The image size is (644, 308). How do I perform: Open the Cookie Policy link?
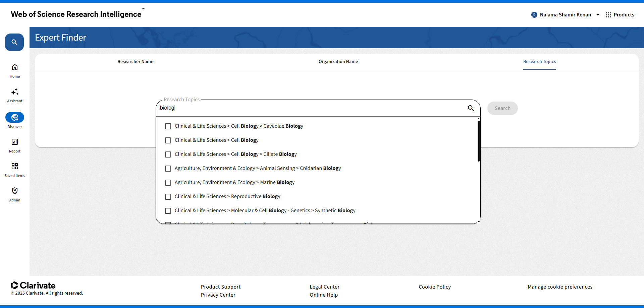[435, 287]
